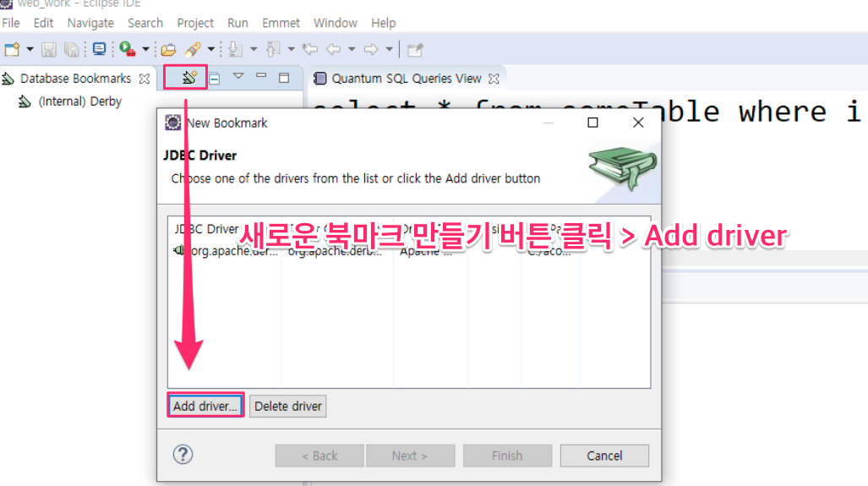
Task: Open the Window menu
Action: pyautogui.click(x=335, y=24)
